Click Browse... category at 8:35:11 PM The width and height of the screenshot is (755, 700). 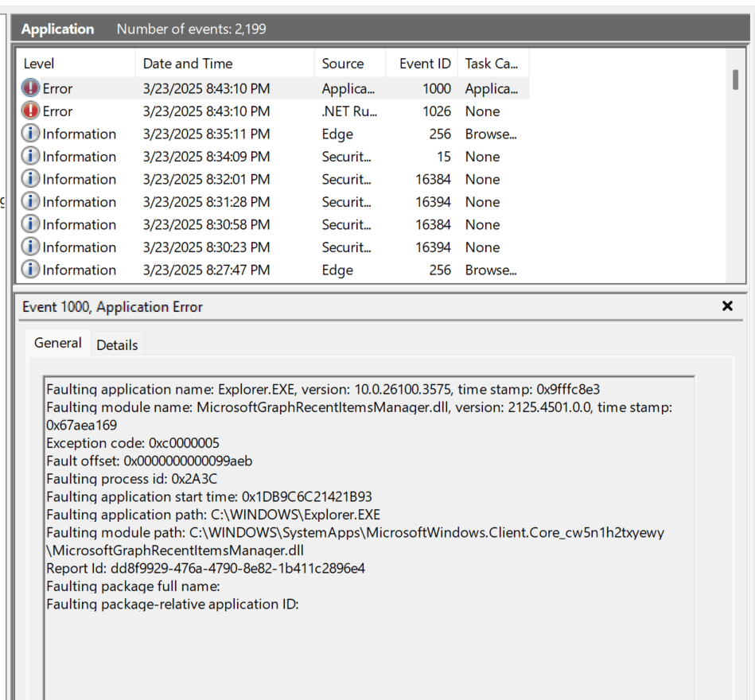tap(491, 134)
